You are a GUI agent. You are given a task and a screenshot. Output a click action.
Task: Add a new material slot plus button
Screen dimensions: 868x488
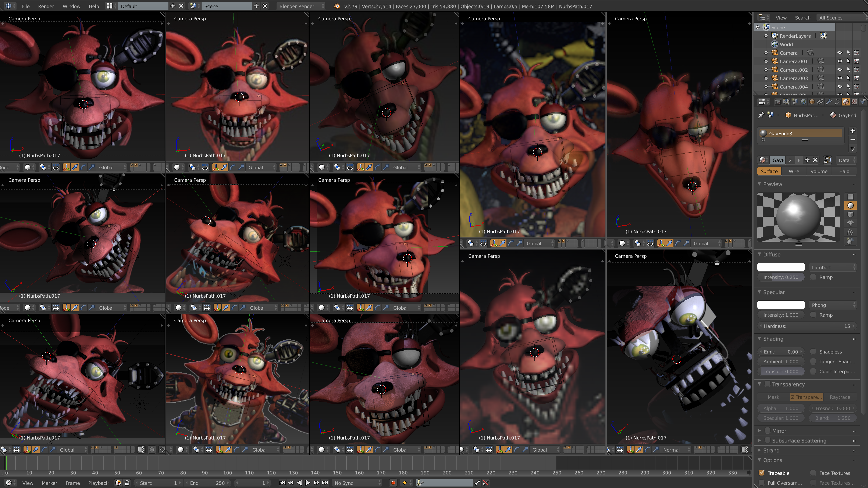point(853,131)
